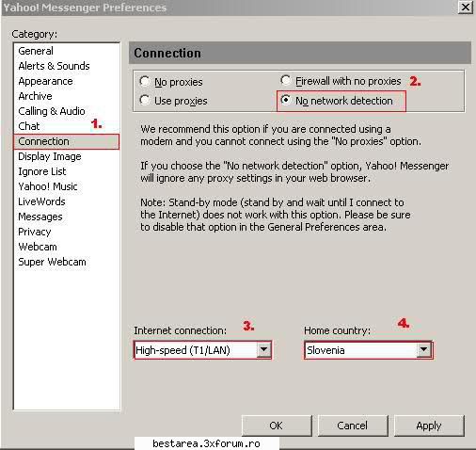Select Yahoo! Music category
The height and width of the screenshot is (450, 476).
click(67, 186)
